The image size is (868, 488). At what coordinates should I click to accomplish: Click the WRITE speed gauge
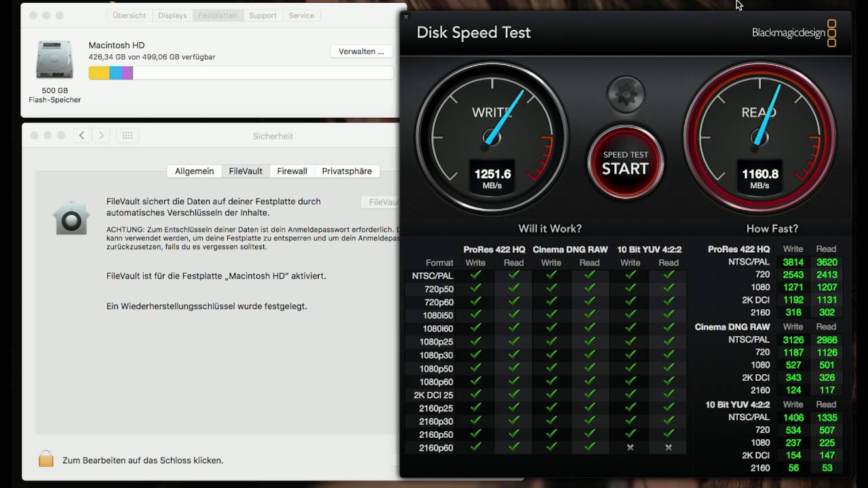point(492,138)
